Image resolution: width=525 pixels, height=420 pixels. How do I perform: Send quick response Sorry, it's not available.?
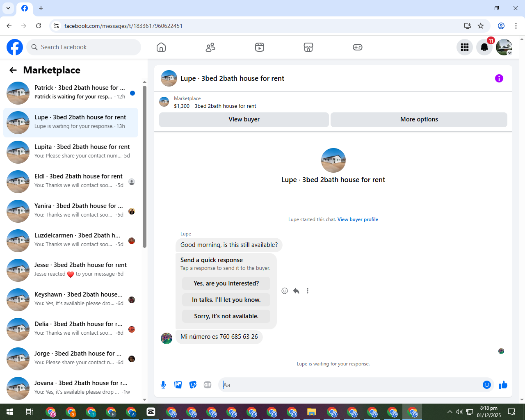click(x=226, y=316)
